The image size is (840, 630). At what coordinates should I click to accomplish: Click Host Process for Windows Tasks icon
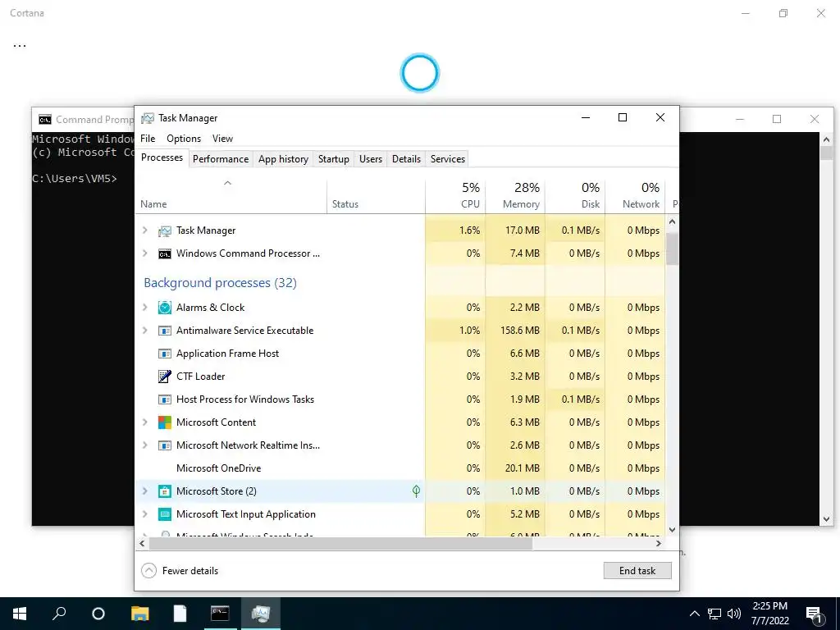click(164, 399)
